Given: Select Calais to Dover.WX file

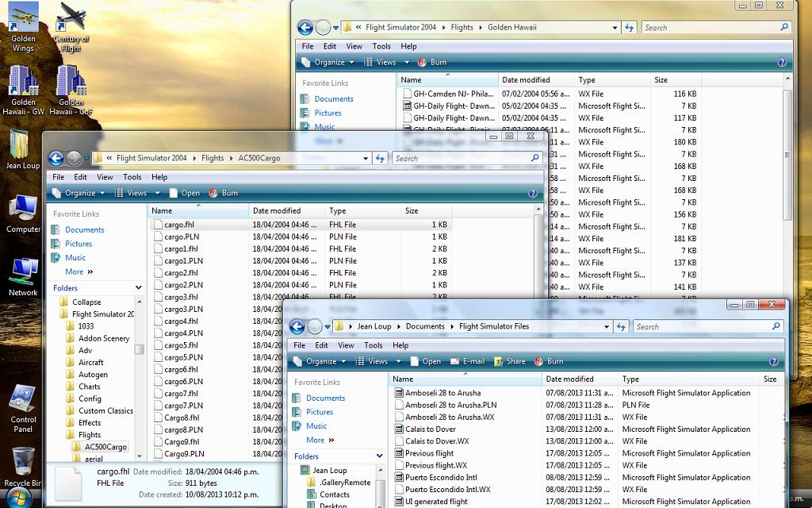Looking at the screenshot, I should click(x=437, y=441).
